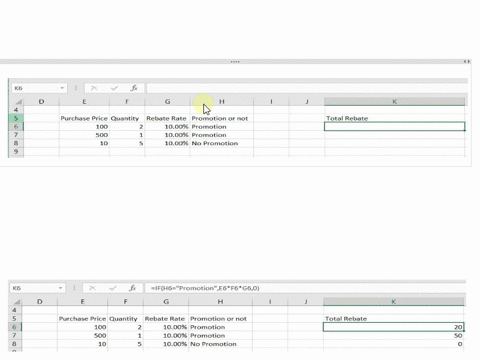Click the cancel X icon in lower formula bar

(92, 288)
